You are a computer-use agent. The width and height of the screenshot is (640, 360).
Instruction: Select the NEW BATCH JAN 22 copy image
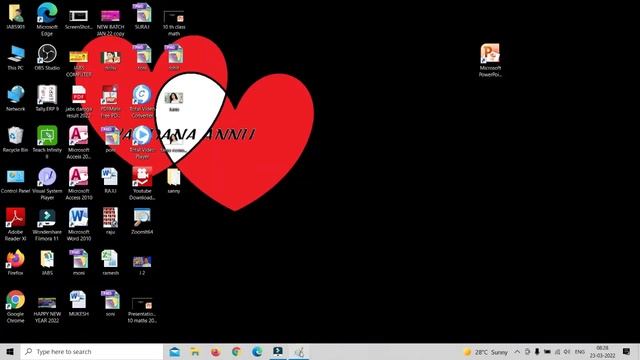pyautogui.click(x=110, y=22)
